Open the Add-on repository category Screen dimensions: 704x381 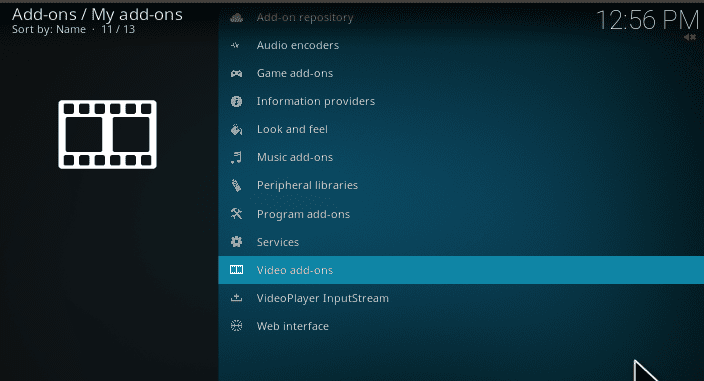pyautogui.click(x=461, y=18)
